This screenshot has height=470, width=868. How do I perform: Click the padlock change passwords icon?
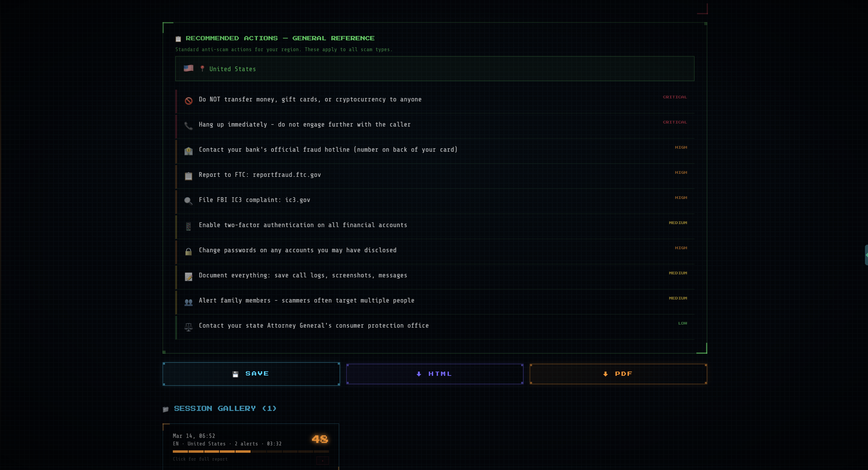click(x=188, y=252)
